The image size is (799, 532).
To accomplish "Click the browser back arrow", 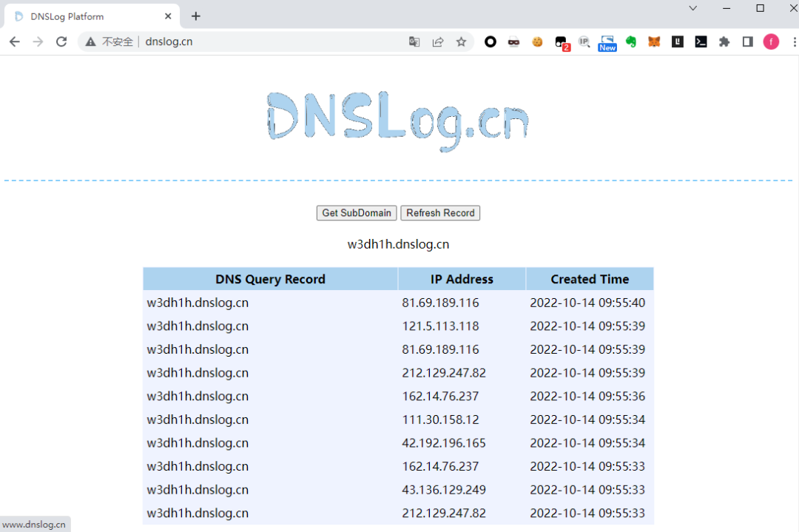I will [14, 41].
